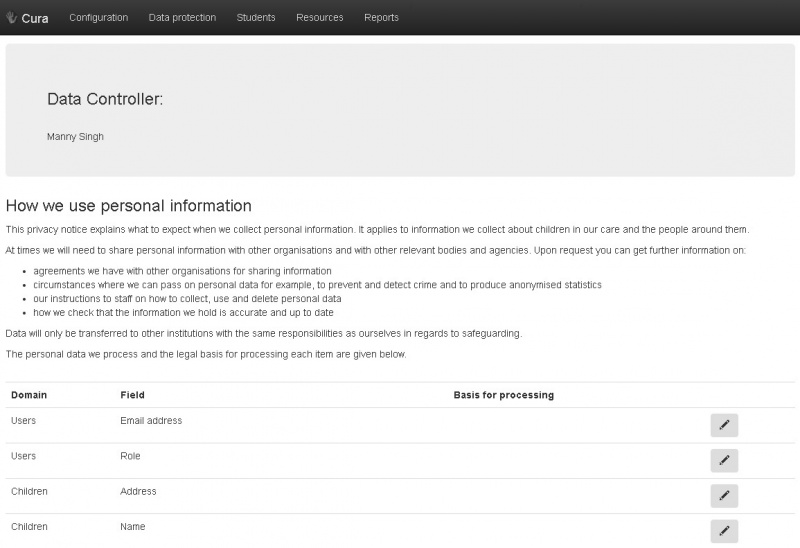
Task: Edit basis for Children Name row
Action: click(724, 531)
